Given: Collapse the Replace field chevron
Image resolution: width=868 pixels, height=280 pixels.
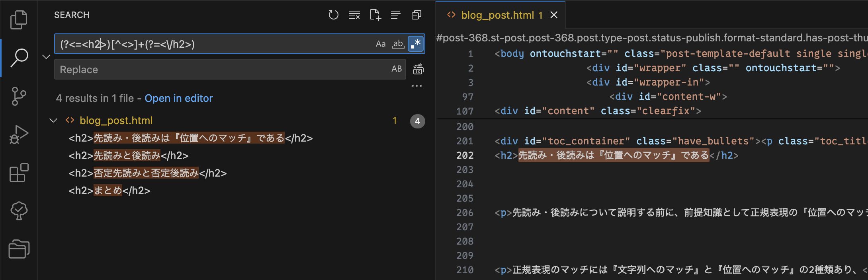Looking at the screenshot, I should pos(46,56).
